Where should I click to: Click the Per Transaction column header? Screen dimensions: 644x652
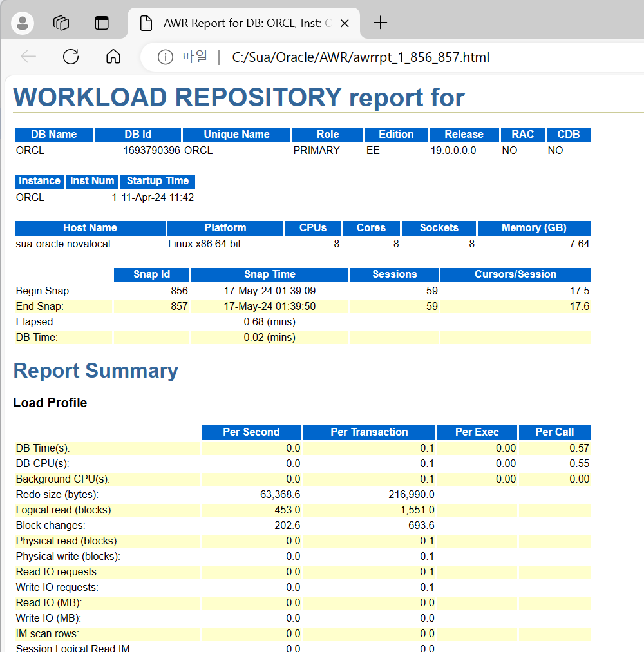[x=369, y=432]
